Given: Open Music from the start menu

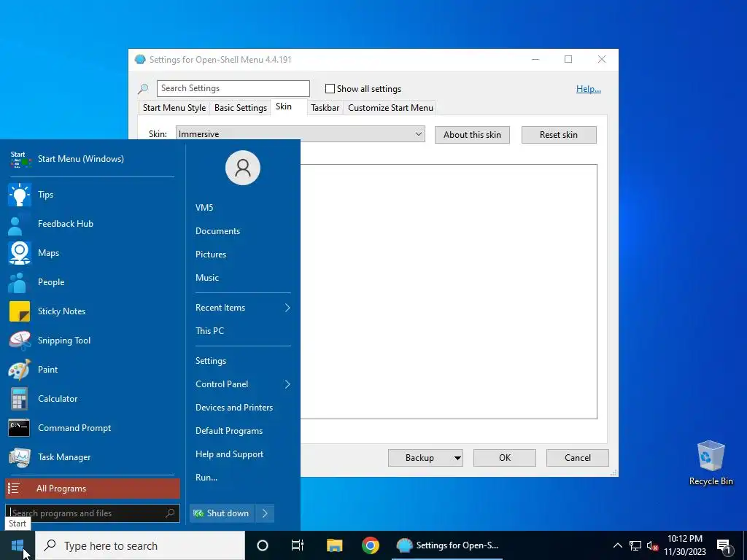Looking at the screenshot, I should pyautogui.click(x=206, y=278).
